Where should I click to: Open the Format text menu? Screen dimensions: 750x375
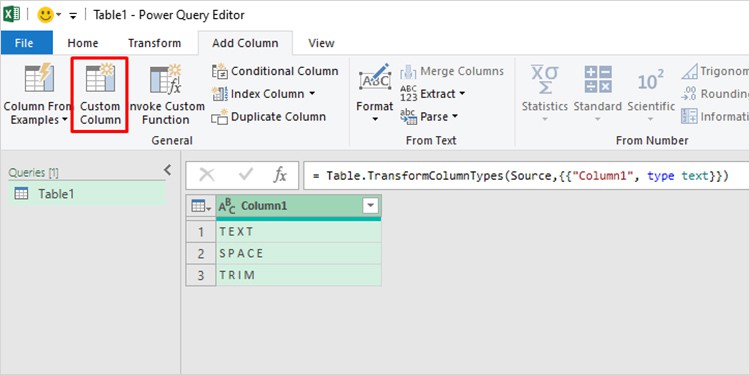pyautogui.click(x=375, y=93)
